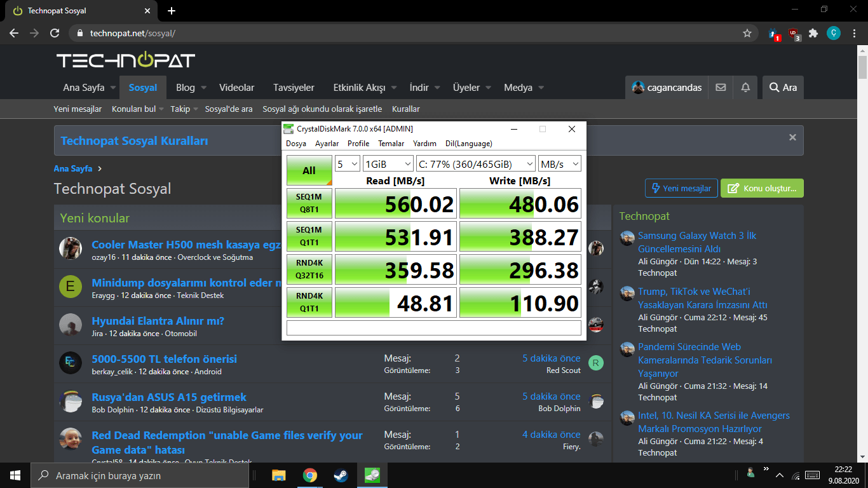Image resolution: width=868 pixels, height=488 pixels.
Task: Reload the page with refresh icon
Action: (x=55, y=33)
